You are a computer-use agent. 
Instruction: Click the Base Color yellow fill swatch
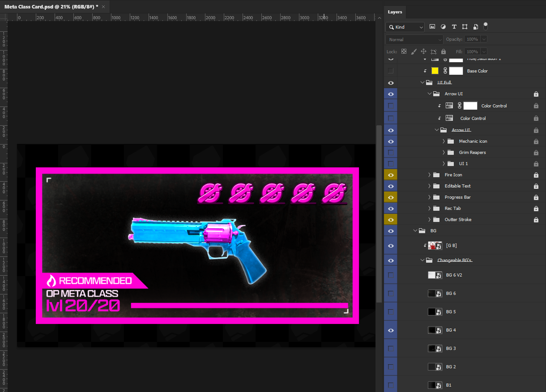click(435, 71)
